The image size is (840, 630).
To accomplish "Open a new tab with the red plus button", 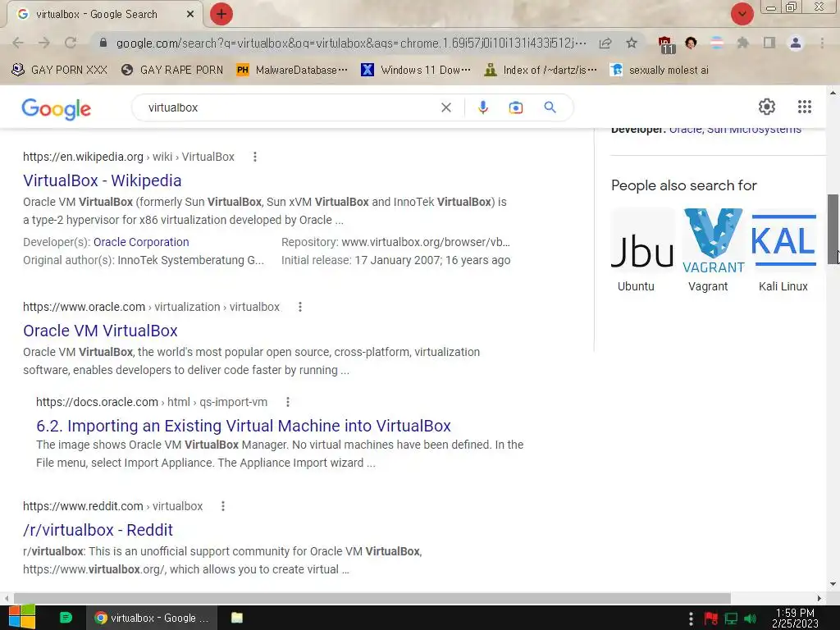I will 221,14.
